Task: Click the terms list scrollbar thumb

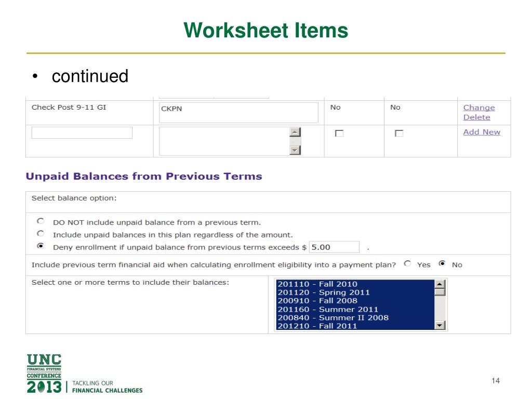Action: (440, 292)
